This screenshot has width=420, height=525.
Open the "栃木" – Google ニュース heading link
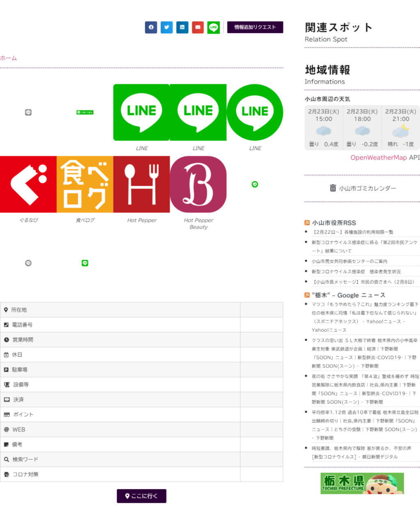[349, 295]
